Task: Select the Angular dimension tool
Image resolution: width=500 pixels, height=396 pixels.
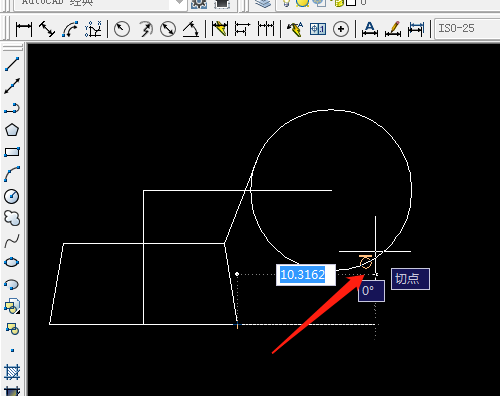Action: pyautogui.click(x=191, y=29)
